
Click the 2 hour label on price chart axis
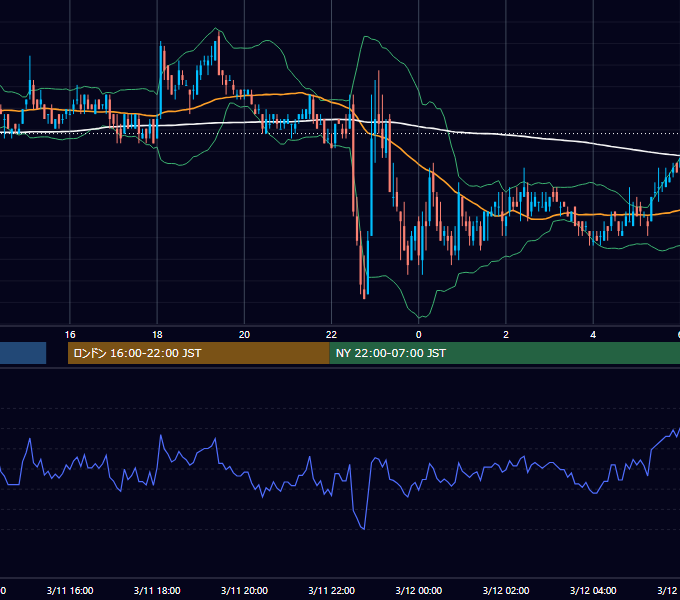click(x=506, y=335)
